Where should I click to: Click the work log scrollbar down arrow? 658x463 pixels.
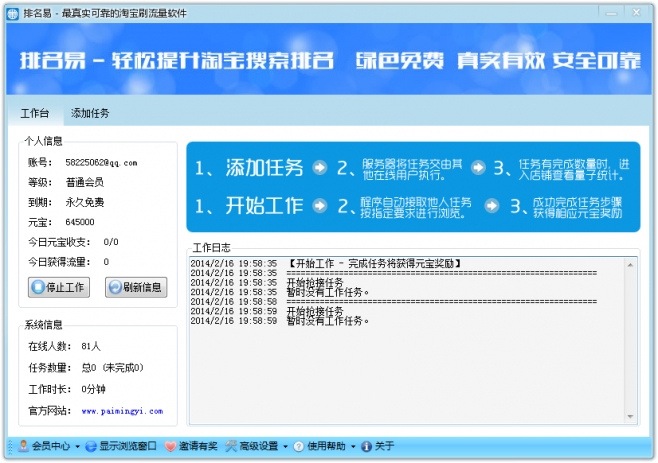tap(630, 416)
